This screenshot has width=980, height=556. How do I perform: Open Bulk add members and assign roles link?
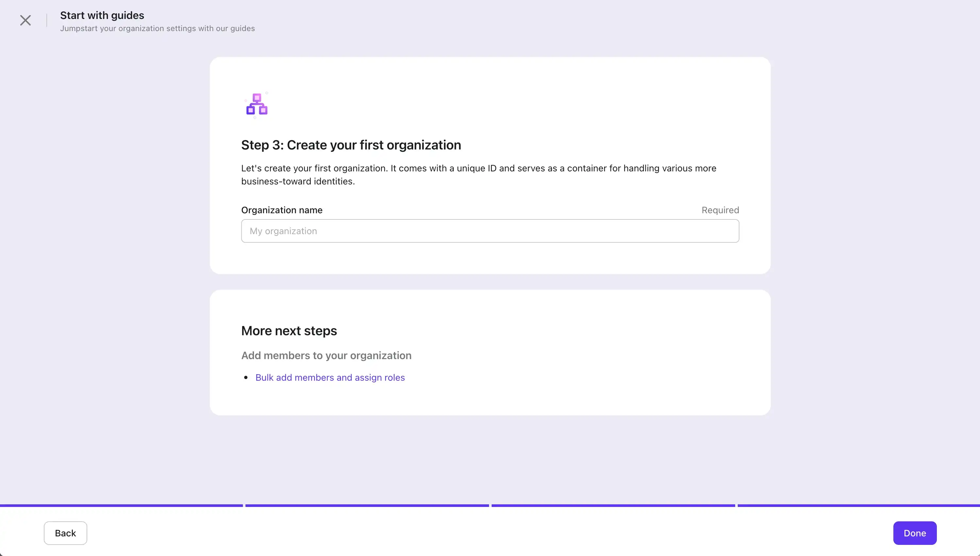tap(330, 377)
